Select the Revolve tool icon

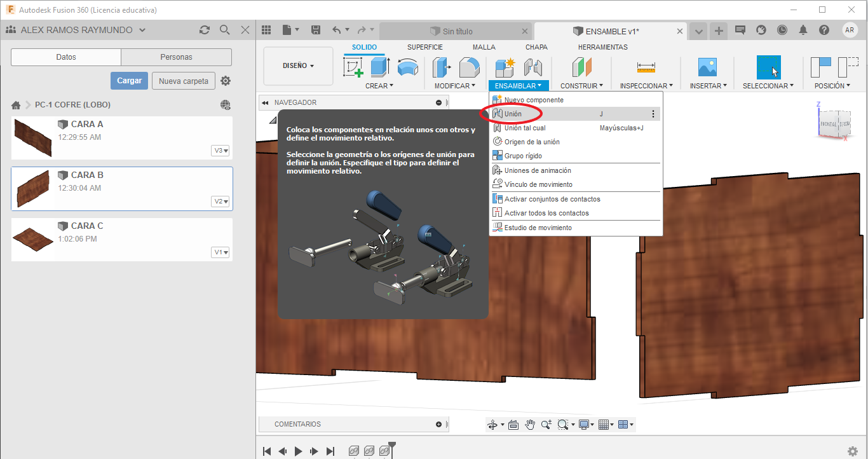407,67
